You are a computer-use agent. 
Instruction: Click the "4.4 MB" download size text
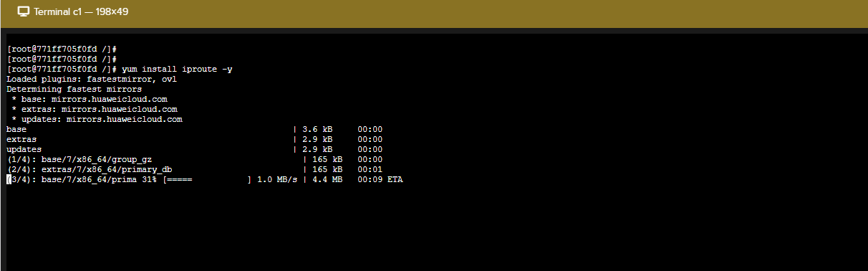327,179
